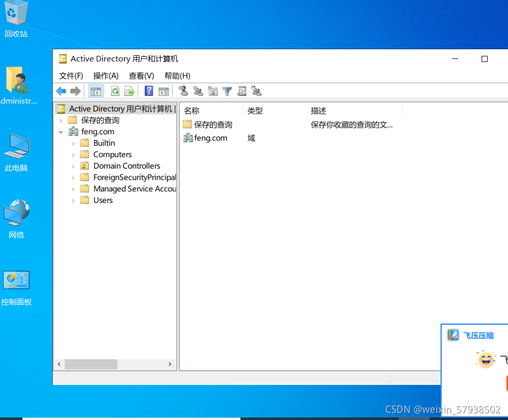Click the green Refresh toolbar icon

(115, 91)
